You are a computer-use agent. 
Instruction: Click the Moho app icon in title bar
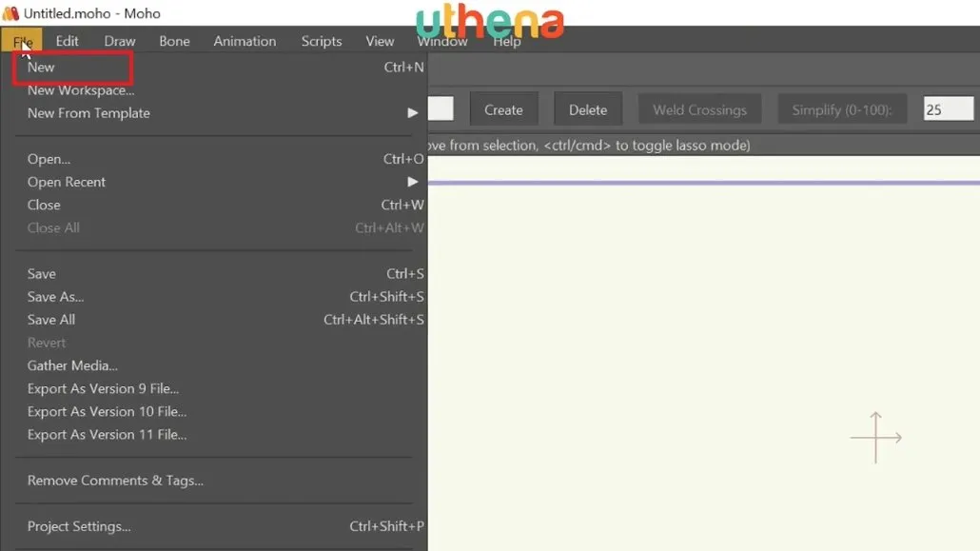(x=10, y=13)
